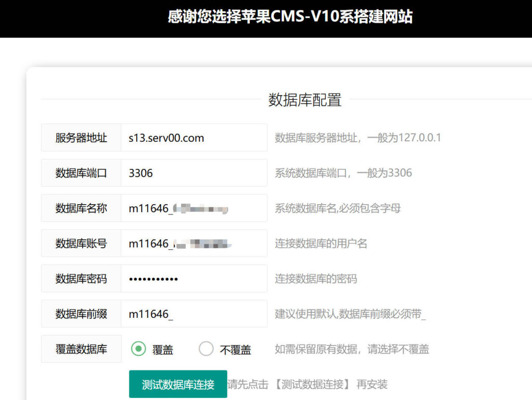
Task: Select the 覆盖 radio button
Action: tap(138, 349)
